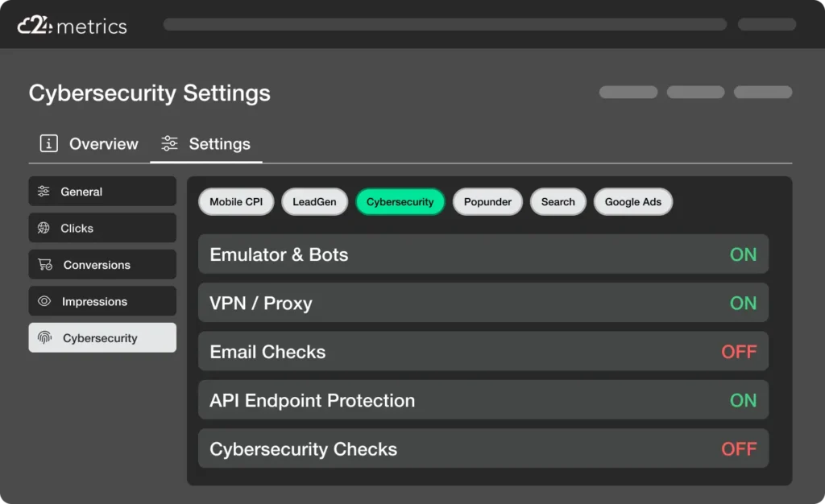Image resolution: width=825 pixels, height=504 pixels.
Task: Click the Cybersecurity fingerprint icon
Action: tap(45, 337)
